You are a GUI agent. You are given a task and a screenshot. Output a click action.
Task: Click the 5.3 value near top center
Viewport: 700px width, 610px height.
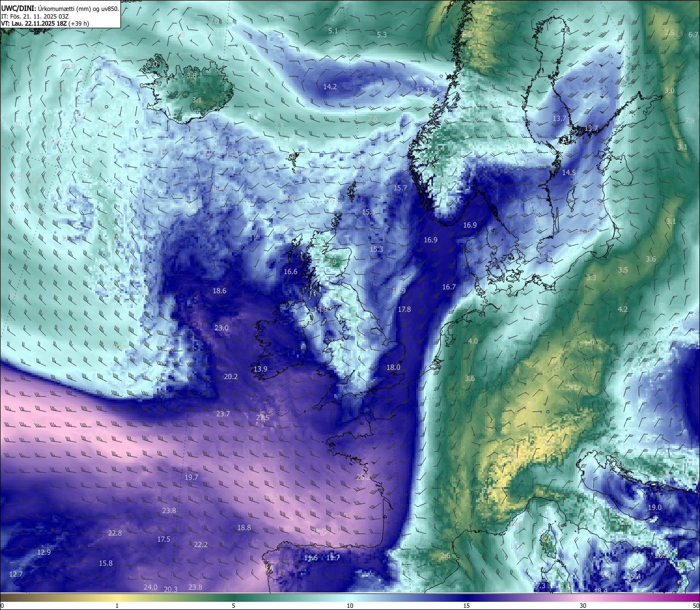click(382, 34)
